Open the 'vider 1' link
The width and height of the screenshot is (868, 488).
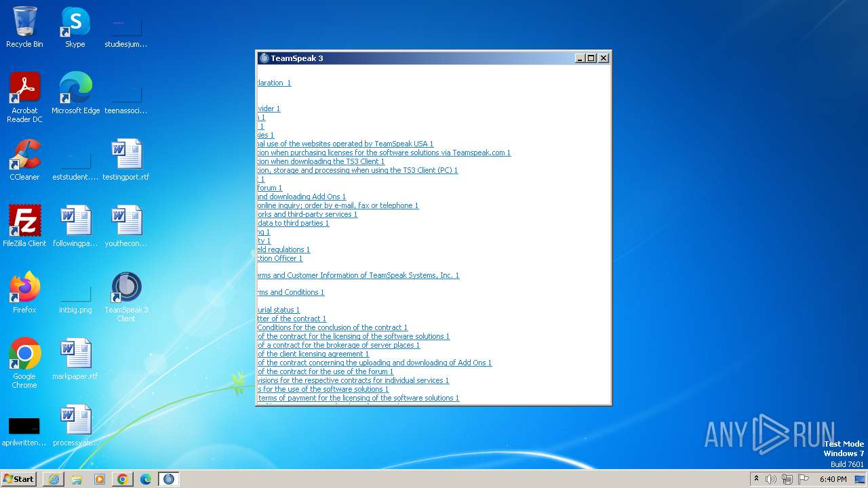pos(269,108)
